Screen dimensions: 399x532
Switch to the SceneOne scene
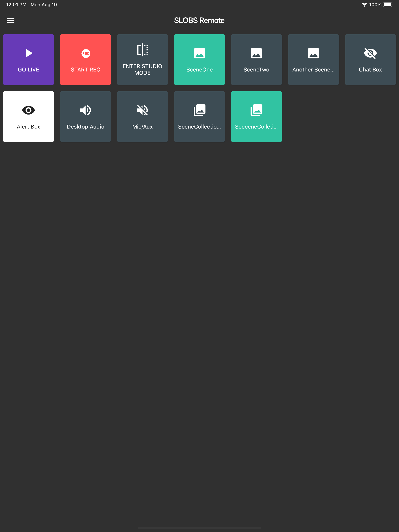[x=199, y=60]
